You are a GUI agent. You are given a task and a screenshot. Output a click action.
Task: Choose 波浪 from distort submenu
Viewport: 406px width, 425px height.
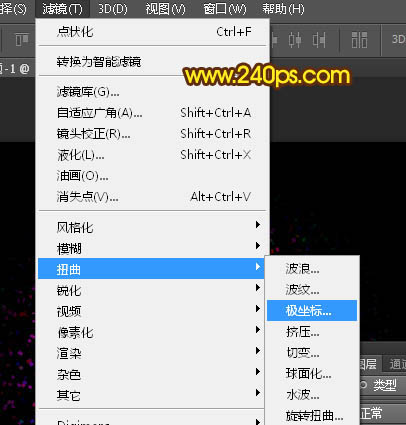[302, 269]
